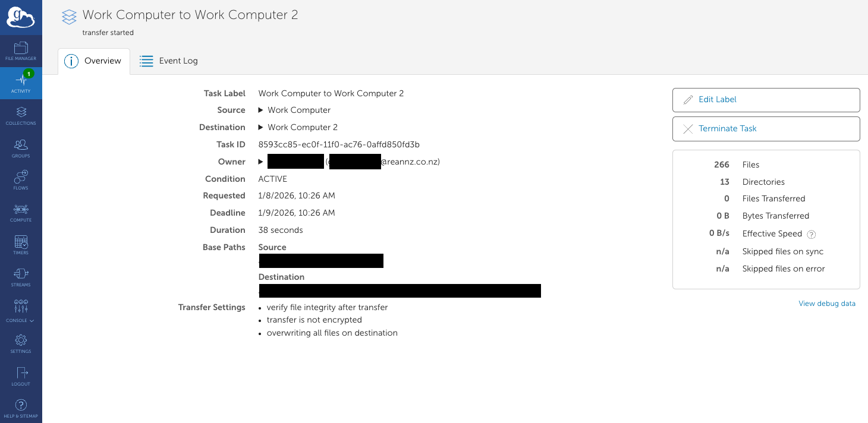The height and width of the screenshot is (423, 868).
Task: Expand the Owner details
Action: (261, 162)
